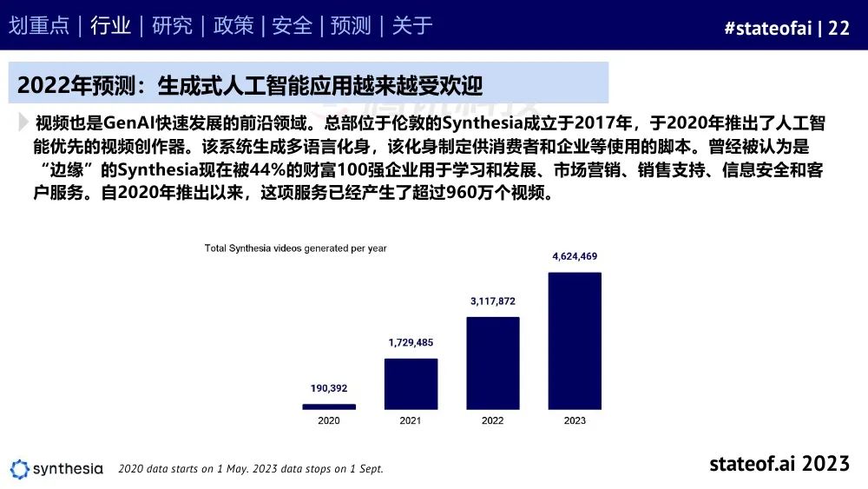Select the 2020 bar in the chart
This screenshot has width=868, height=489.
(329, 407)
